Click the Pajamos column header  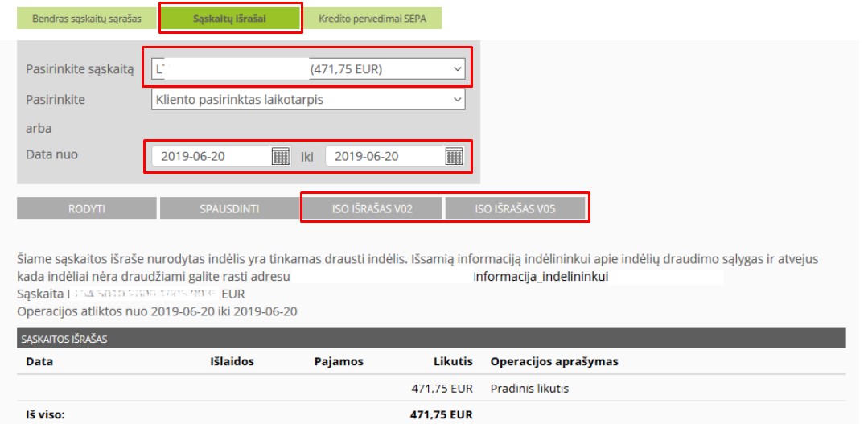point(339,362)
